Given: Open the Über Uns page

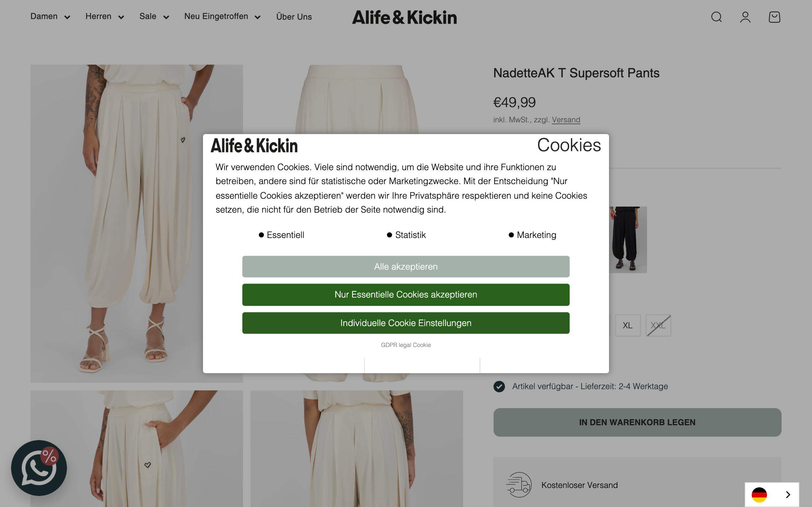Looking at the screenshot, I should [294, 16].
